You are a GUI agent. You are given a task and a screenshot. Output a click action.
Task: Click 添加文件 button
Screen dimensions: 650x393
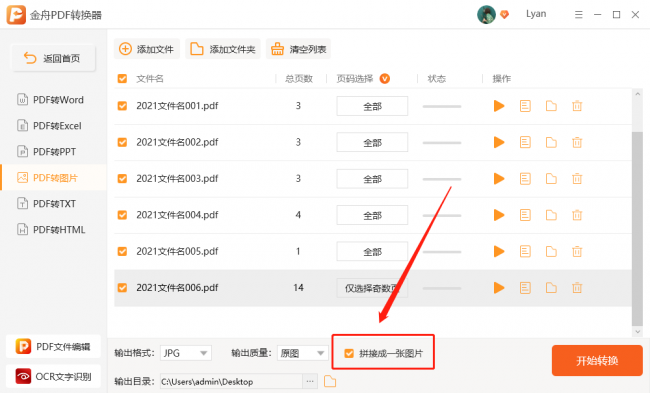[x=147, y=49]
